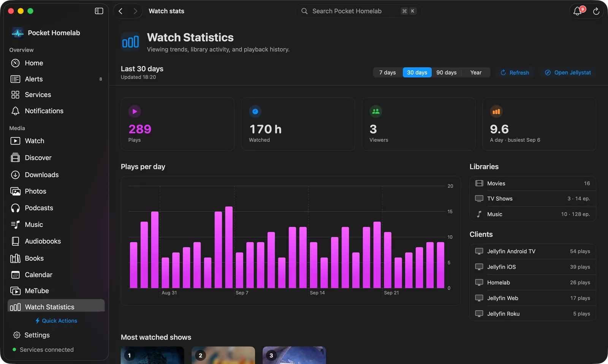The width and height of the screenshot is (608, 364).
Task: Open Calendar in the sidebar
Action: [56, 274]
